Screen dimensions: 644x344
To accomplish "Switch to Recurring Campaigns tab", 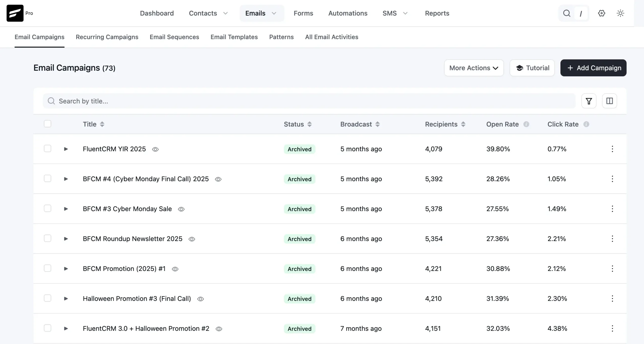I will 107,37.
